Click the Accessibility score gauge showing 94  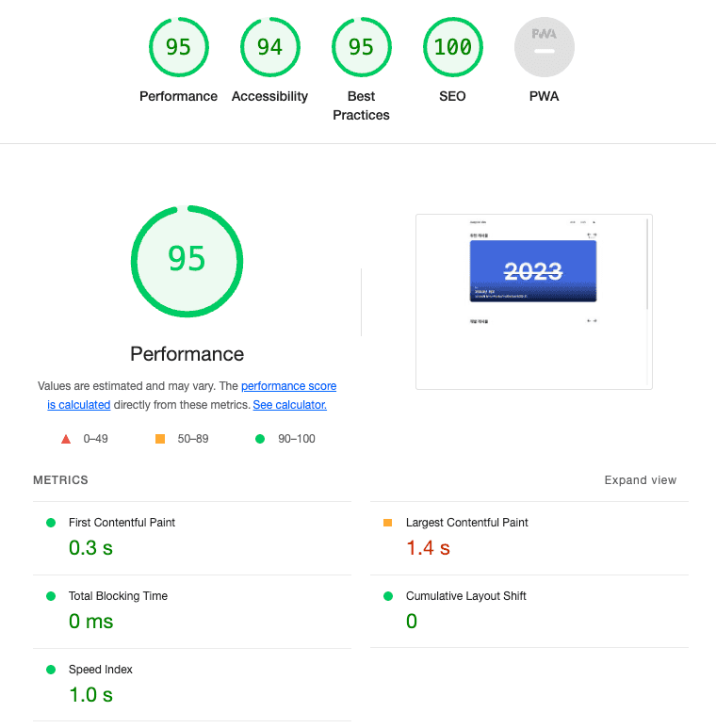click(x=269, y=48)
